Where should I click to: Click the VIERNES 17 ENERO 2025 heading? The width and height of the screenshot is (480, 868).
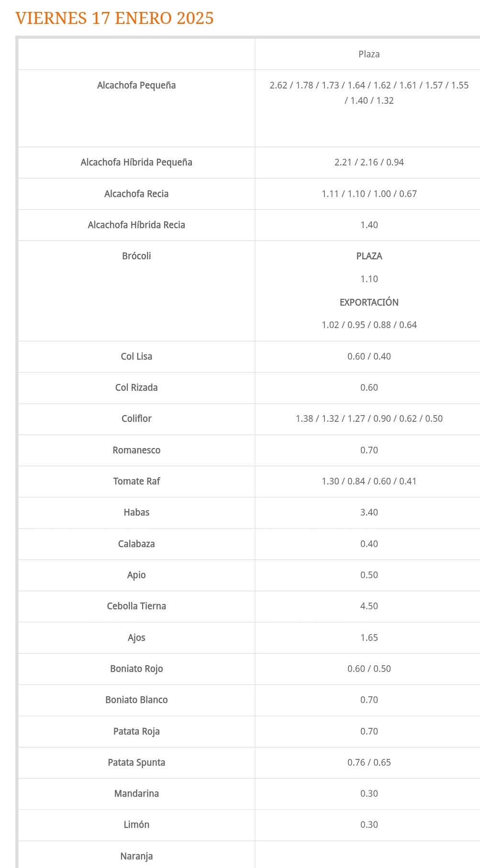pyautogui.click(x=114, y=18)
